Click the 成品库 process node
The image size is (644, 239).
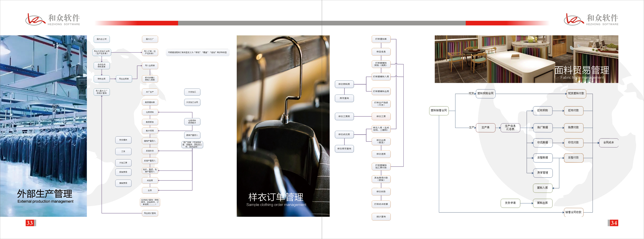tap(150, 181)
